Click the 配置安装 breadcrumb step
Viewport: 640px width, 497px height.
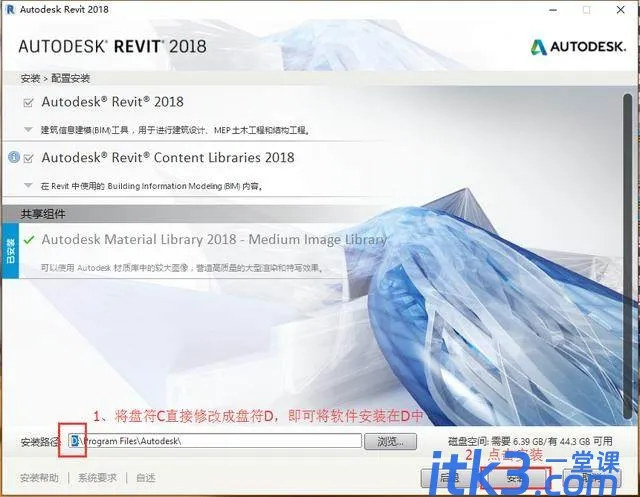click(70, 78)
